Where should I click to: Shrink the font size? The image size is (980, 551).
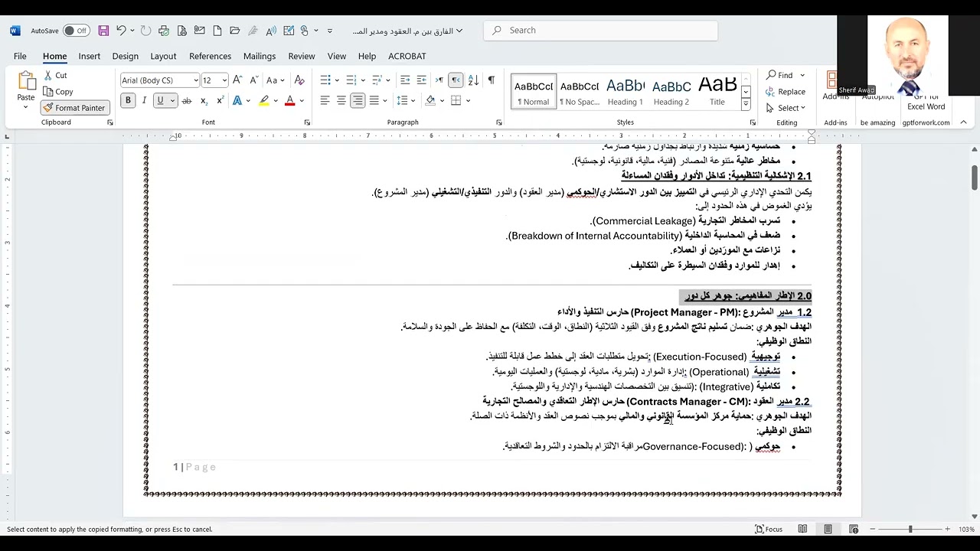coord(254,80)
